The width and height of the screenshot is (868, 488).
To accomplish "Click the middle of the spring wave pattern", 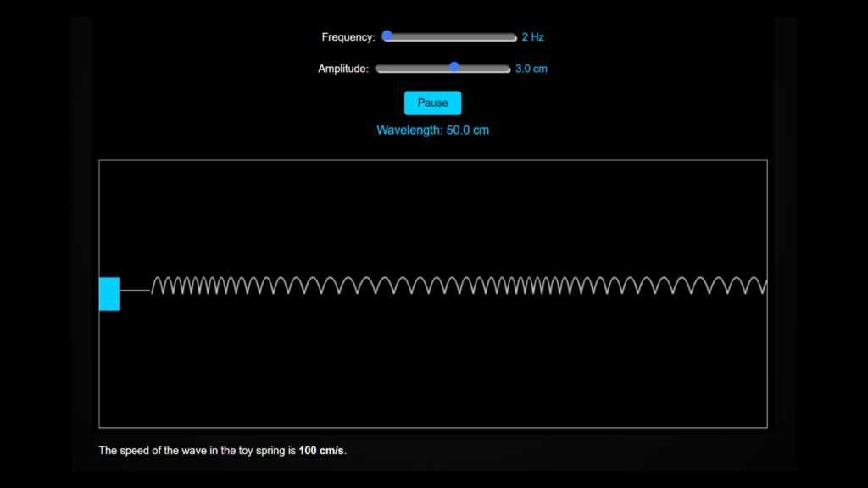I will click(x=449, y=286).
